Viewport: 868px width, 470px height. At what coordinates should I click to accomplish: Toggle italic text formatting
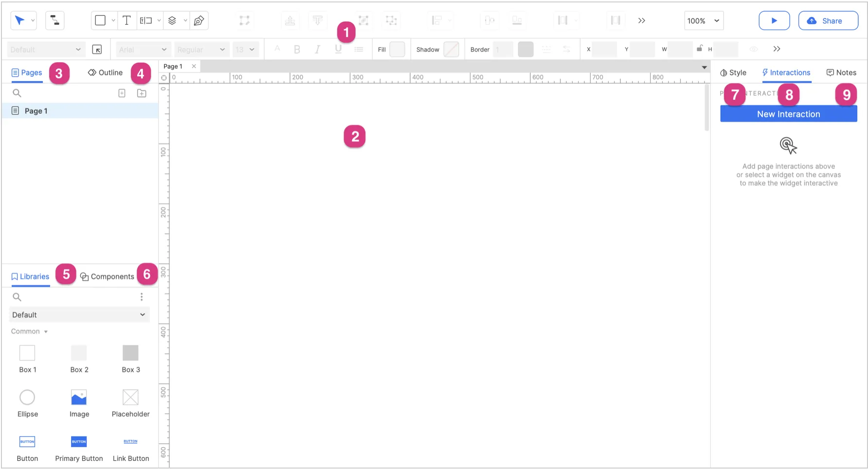click(x=317, y=49)
